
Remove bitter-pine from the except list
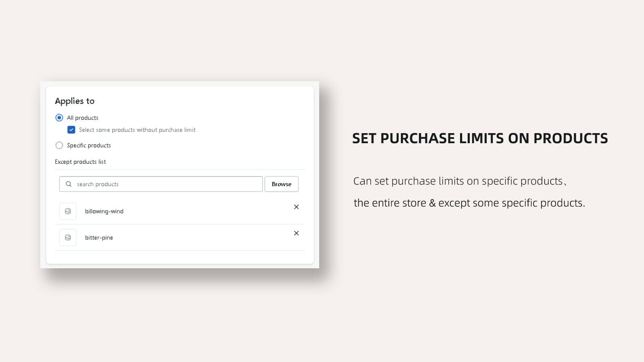tap(296, 233)
